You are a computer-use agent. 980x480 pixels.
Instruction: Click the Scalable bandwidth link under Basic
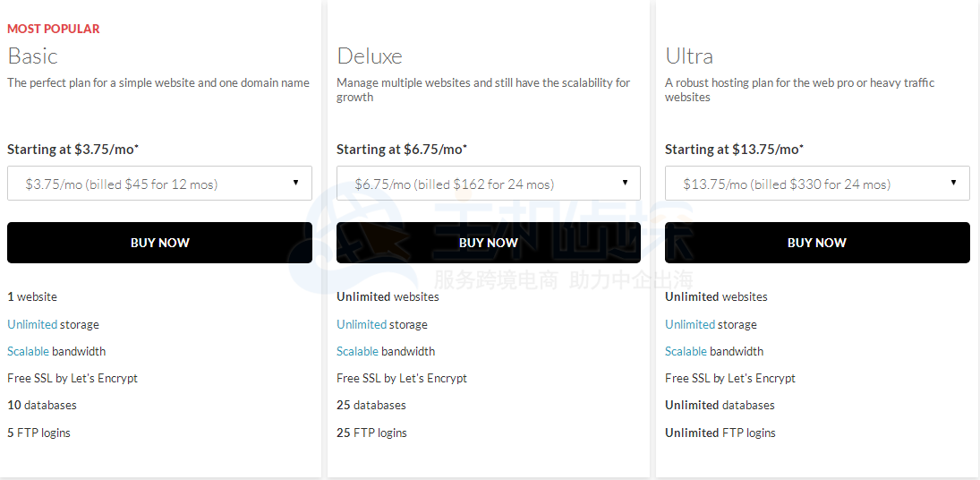[x=29, y=351]
